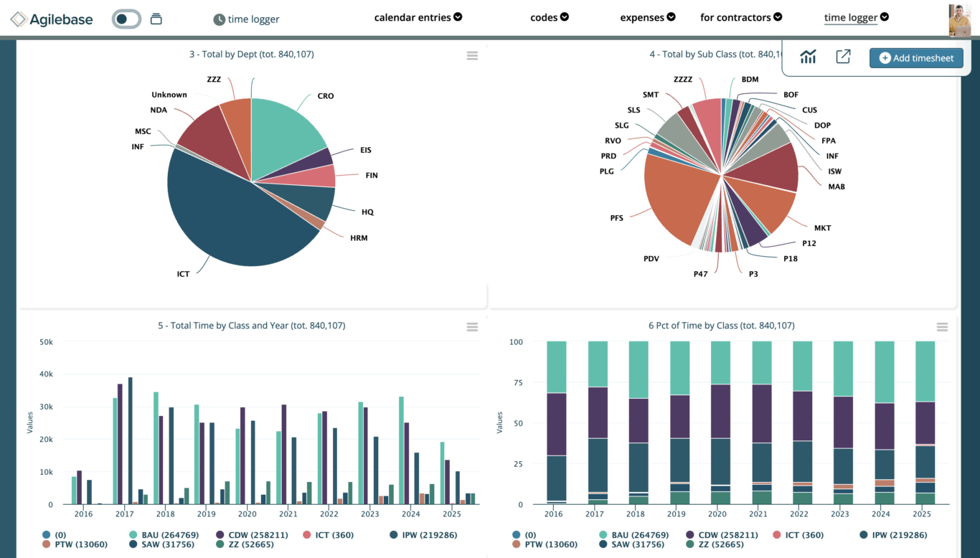Expand the calendar entries dropdown
The height and width of the screenshot is (558, 980).
click(x=418, y=16)
